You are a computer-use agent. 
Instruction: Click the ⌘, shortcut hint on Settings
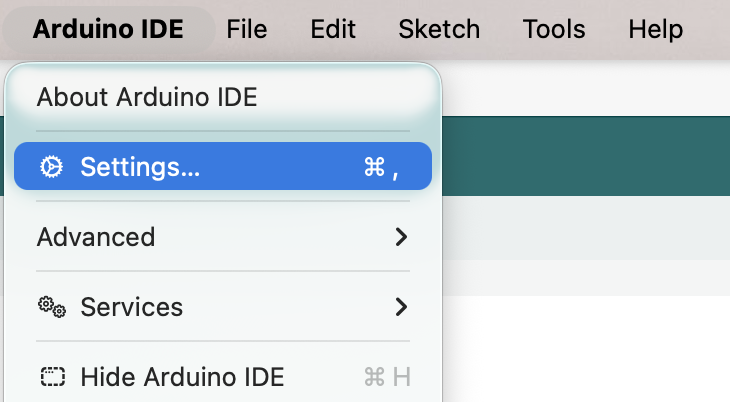[x=381, y=167]
